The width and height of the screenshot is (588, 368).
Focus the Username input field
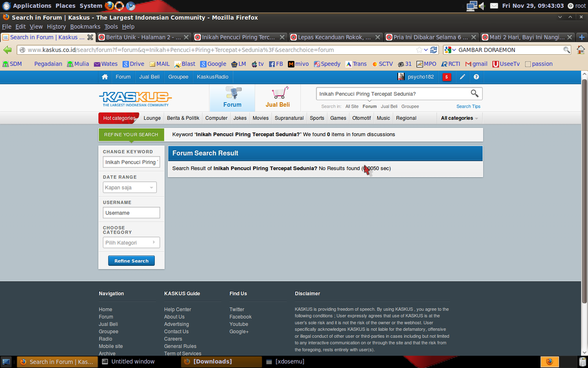[x=131, y=213]
